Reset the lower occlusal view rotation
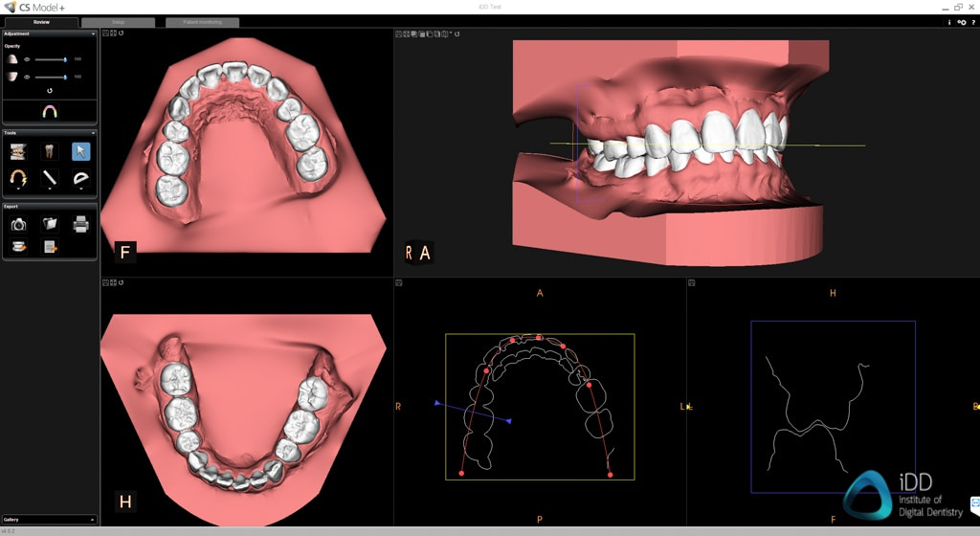 click(x=121, y=282)
